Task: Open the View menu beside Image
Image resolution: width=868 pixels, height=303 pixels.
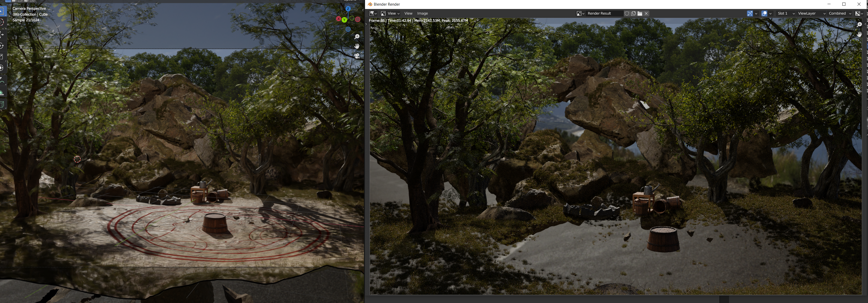Action: [408, 14]
